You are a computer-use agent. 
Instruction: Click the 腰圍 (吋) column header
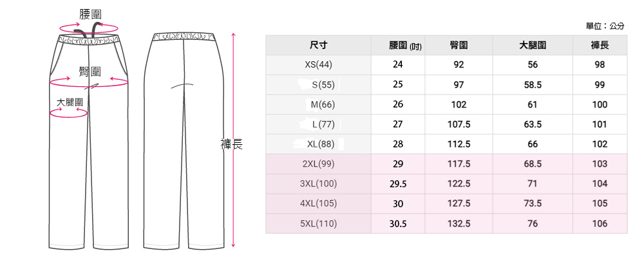point(405,45)
